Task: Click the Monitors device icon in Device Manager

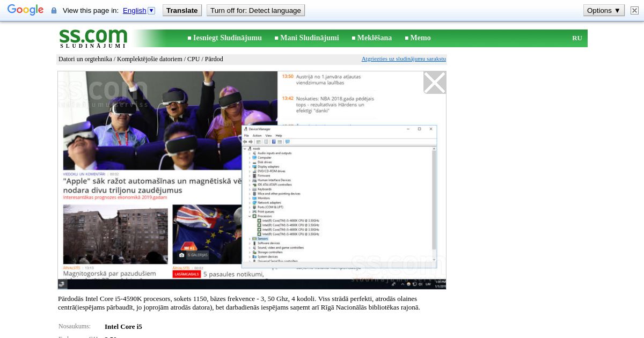Action: coord(254,198)
